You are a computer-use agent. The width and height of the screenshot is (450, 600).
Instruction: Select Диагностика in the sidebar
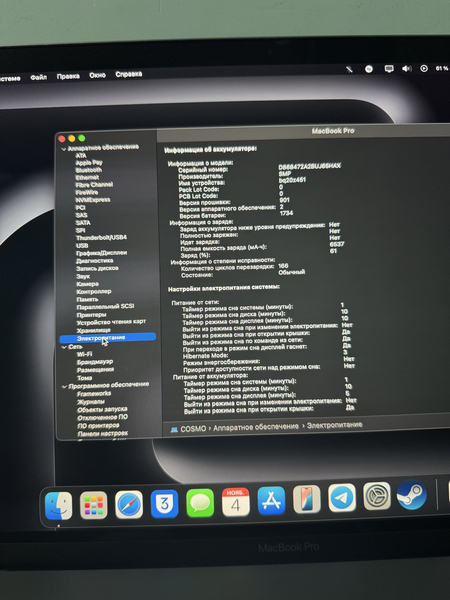tap(95, 261)
